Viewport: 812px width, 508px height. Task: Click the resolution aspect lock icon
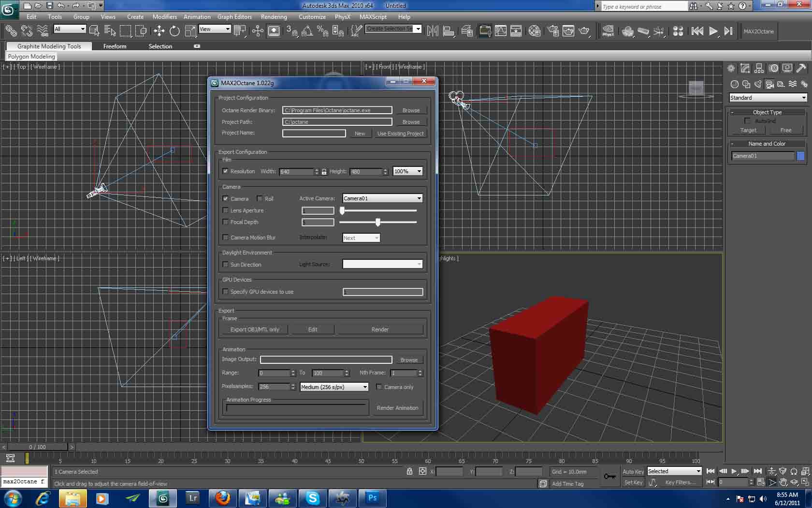(x=324, y=172)
